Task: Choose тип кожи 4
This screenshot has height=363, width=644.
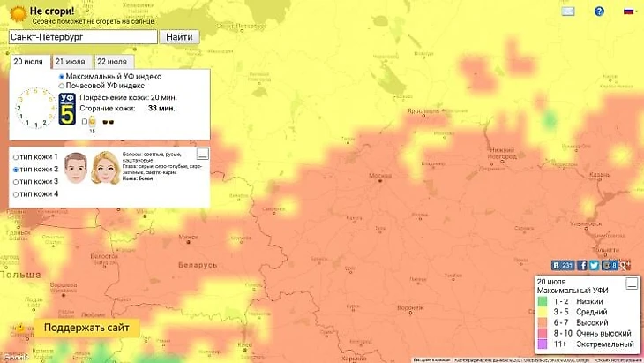Action: click(16, 194)
